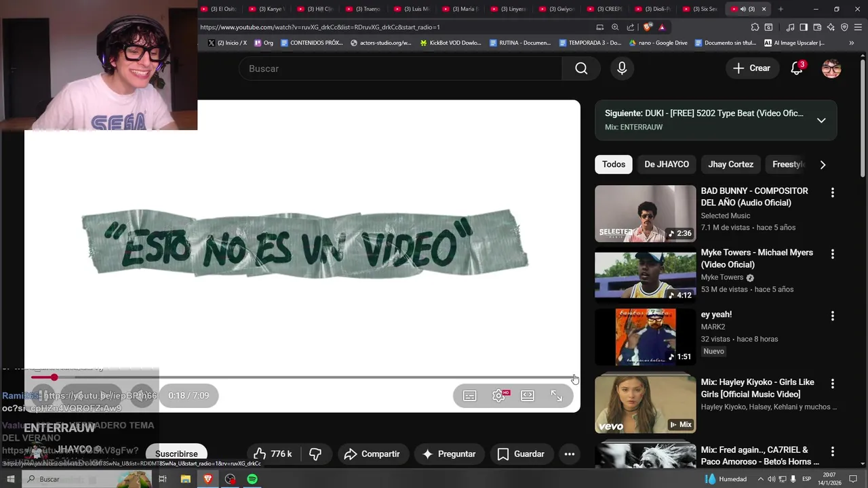Image resolution: width=868 pixels, height=488 pixels.
Task: Open browser hamburger main menu
Action: point(858,27)
